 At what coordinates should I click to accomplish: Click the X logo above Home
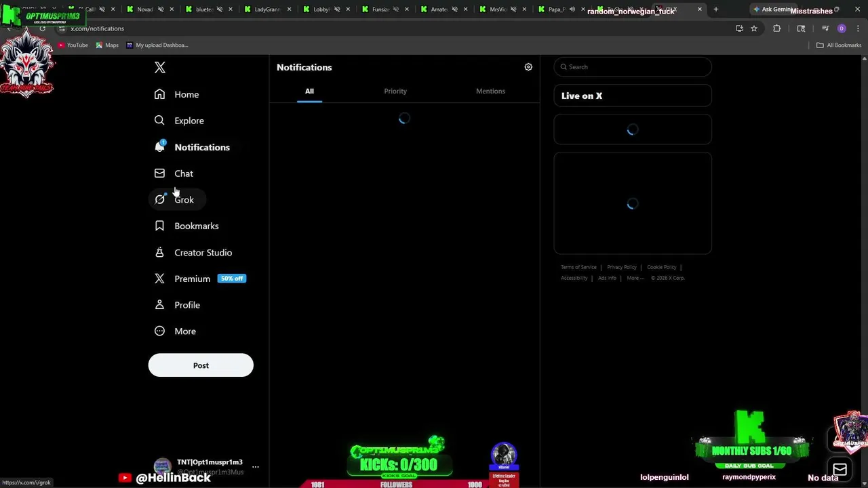click(160, 67)
